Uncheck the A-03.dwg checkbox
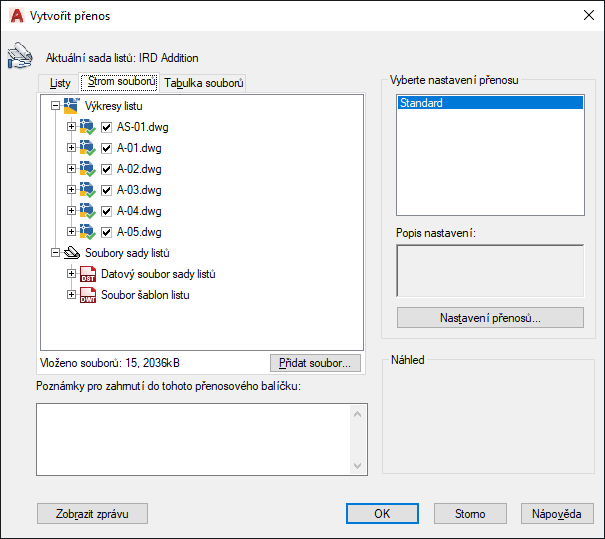Screen dimensions: 605x539 [106, 190]
